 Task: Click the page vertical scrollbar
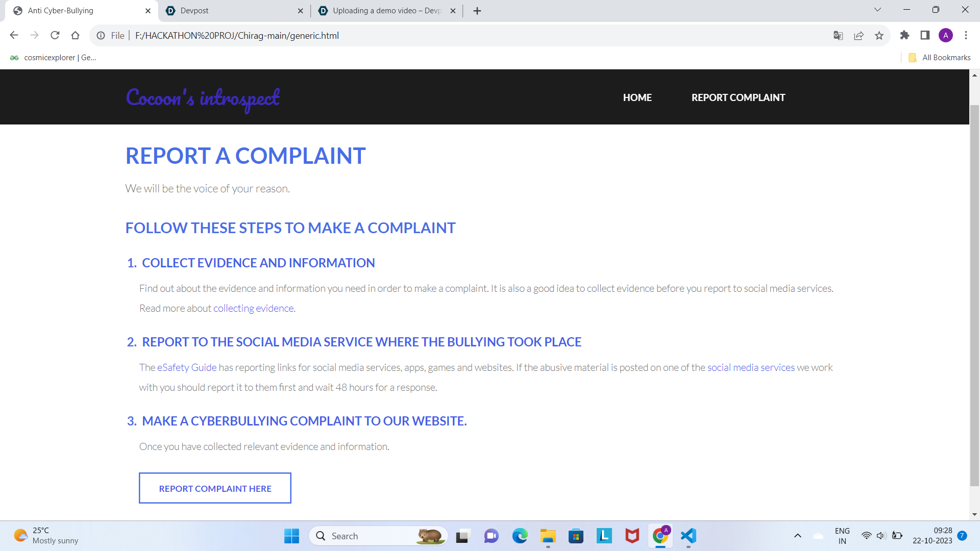pyautogui.click(x=974, y=296)
